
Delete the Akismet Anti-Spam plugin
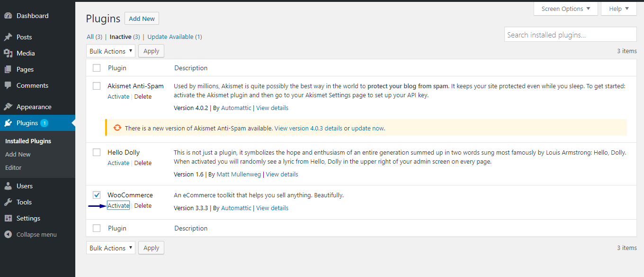pos(143,96)
